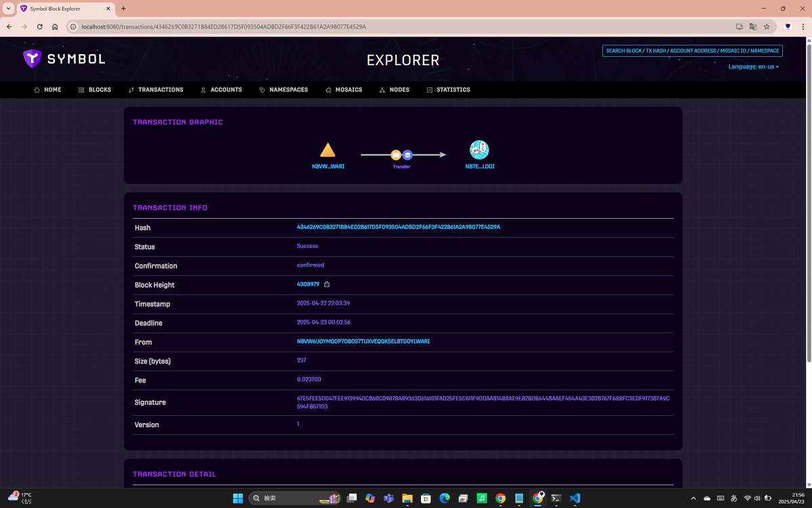Open the Accounts nav menu

(x=221, y=89)
